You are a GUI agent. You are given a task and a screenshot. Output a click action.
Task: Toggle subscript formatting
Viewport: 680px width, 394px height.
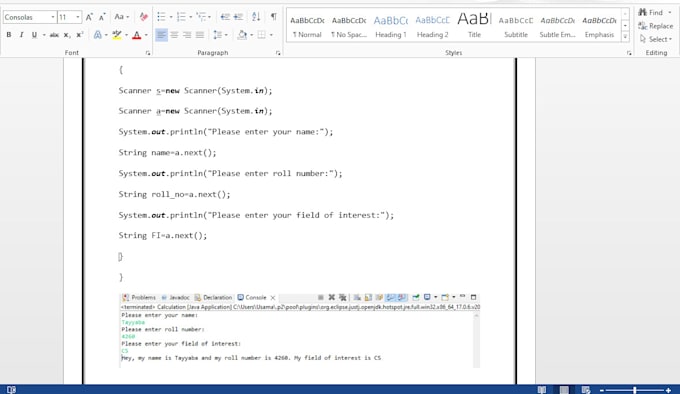point(67,35)
